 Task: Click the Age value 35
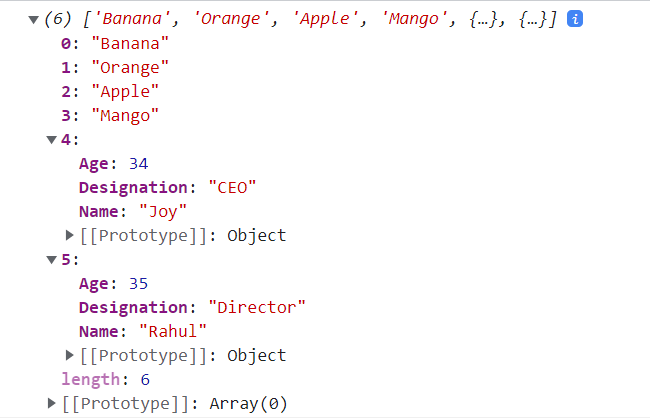(138, 284)
